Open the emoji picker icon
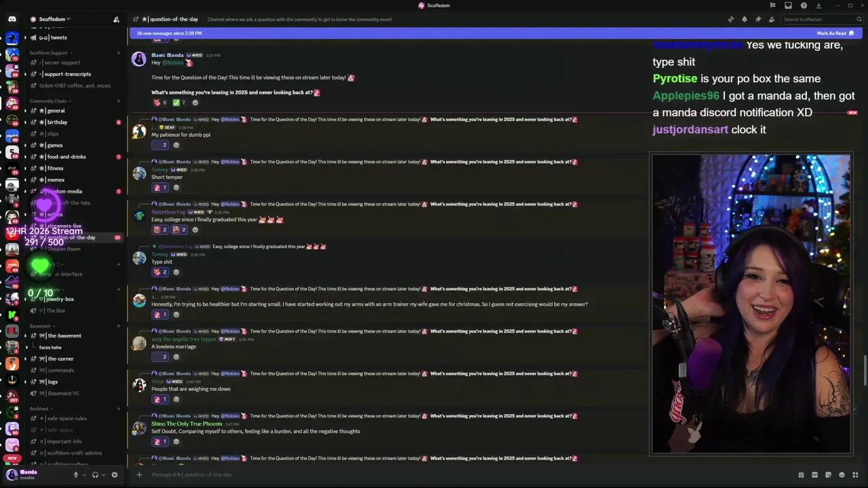This screenshot has width=868, height=488. point(842,474)
